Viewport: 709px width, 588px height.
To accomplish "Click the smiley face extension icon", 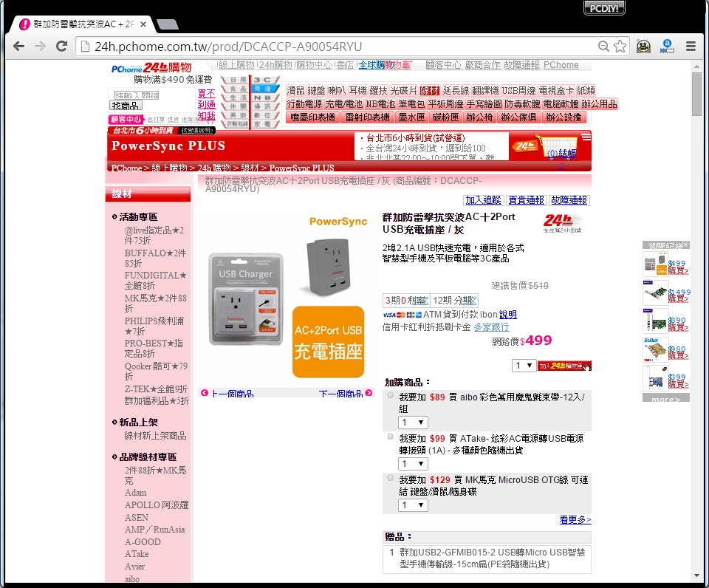I will [643, 46].
